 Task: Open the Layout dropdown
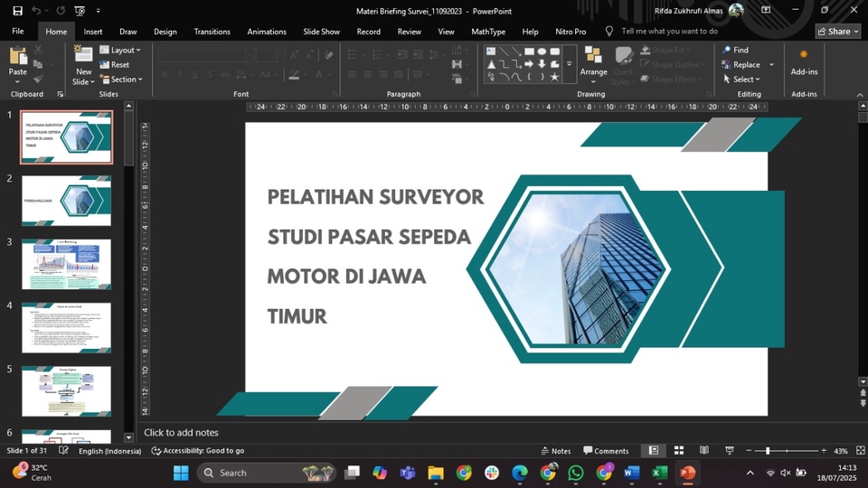tap(120, 50)
